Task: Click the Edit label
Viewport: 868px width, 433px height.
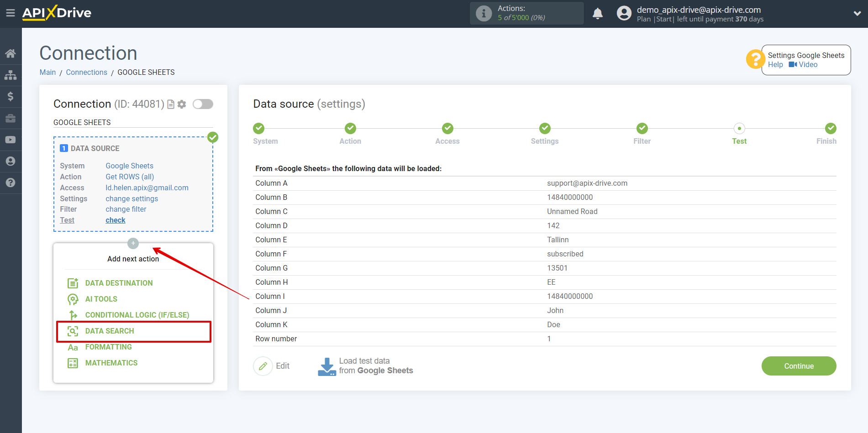Action: pos(283,366)
